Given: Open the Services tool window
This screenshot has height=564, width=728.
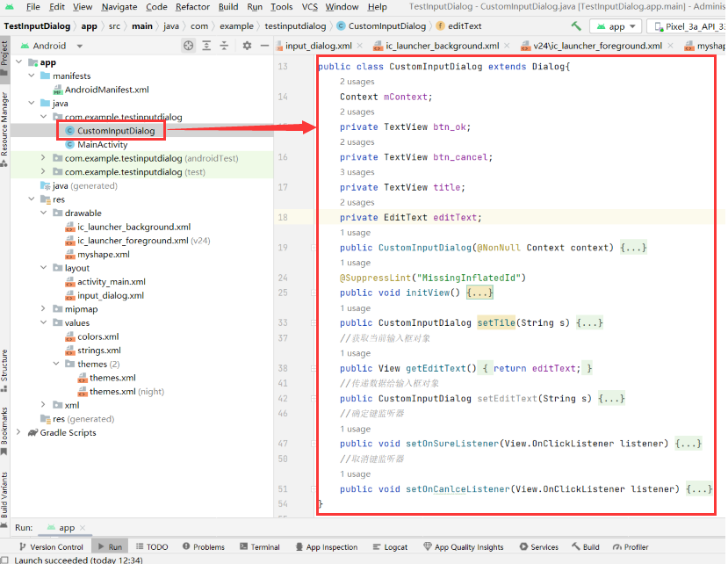Looking at the screenshot, I should tap(538, 546).
